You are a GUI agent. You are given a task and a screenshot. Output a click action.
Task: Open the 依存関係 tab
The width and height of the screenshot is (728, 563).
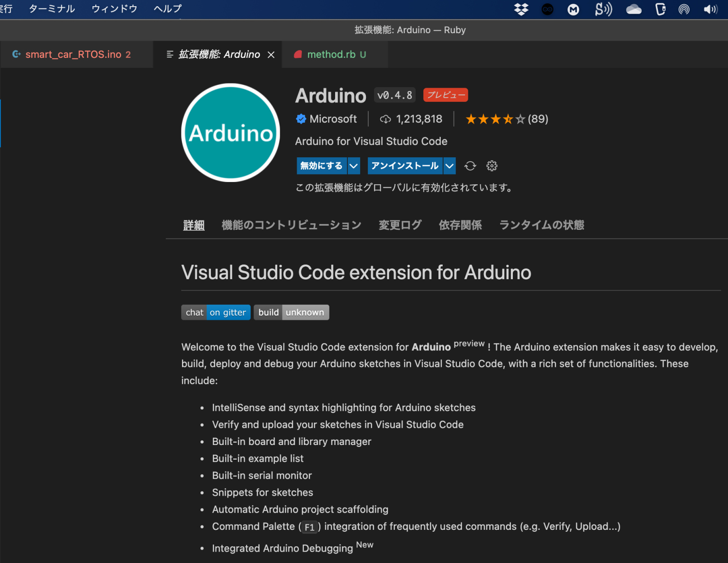(x=460, y=225)
